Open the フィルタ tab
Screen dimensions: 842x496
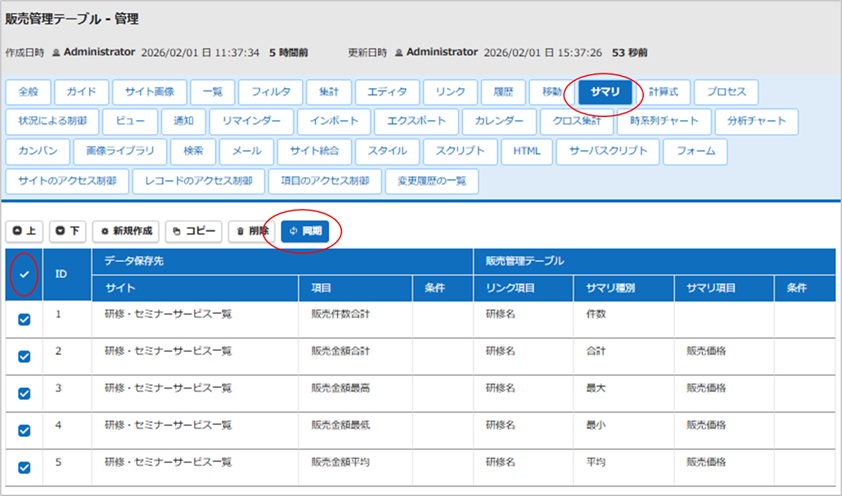click(x=271, y=92)
